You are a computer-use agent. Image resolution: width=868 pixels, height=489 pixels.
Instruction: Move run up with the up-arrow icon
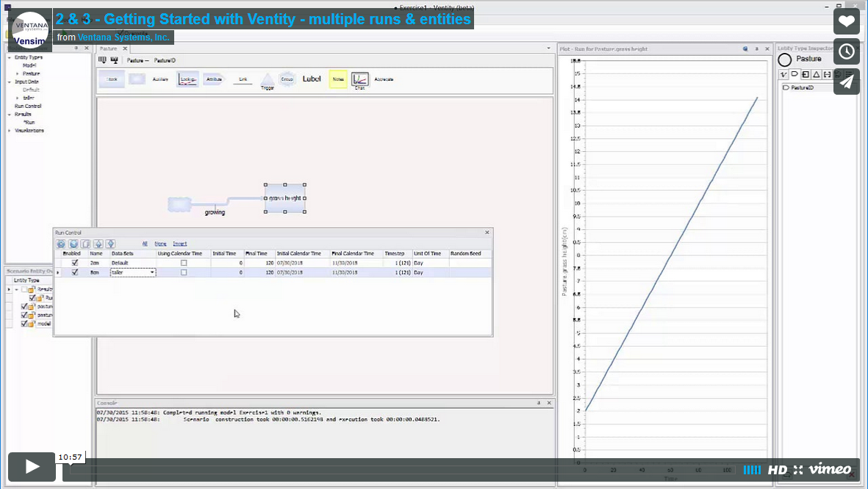(98, 244)
